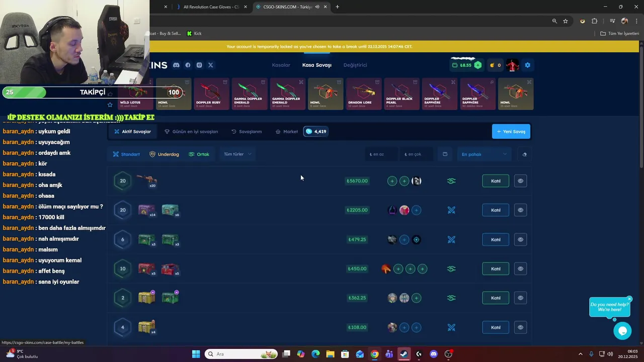Join the ₺2205.00 battle with Katıl
The image size is (644, 362).
click(496, 210)
